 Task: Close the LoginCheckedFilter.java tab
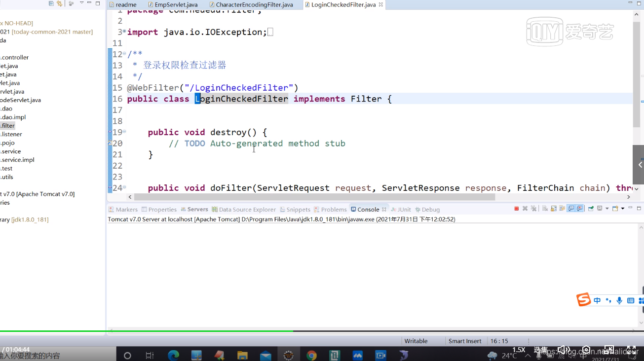tap(381, 4)
